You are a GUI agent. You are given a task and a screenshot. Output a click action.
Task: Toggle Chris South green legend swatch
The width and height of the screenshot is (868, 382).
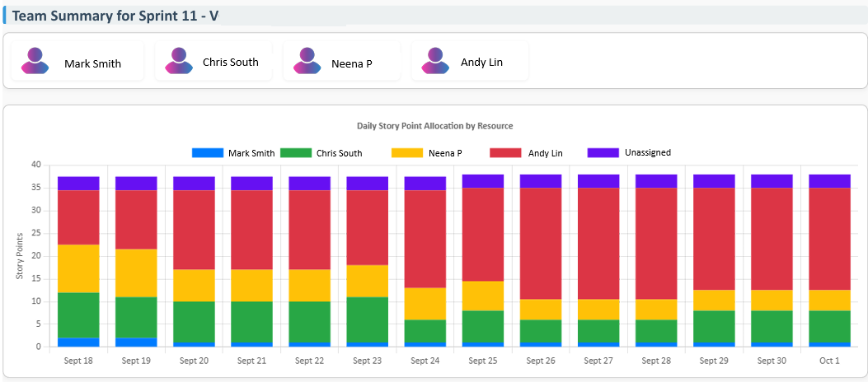296,153
